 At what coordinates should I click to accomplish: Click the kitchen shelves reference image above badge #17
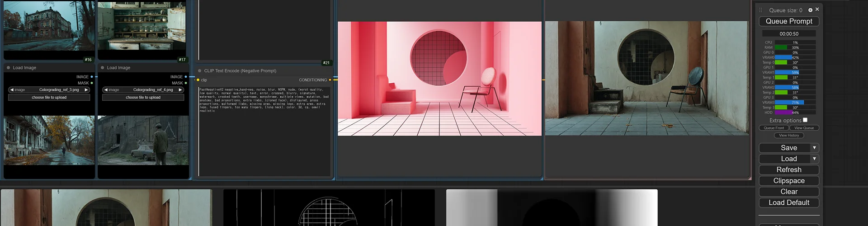(x=142, y=26)
